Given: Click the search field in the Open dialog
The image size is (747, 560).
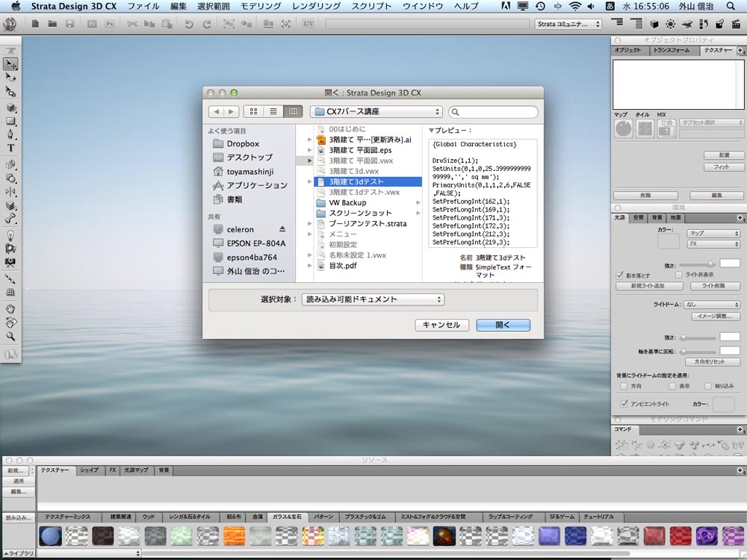Looking at the screenshot, I should pos(494,112).
